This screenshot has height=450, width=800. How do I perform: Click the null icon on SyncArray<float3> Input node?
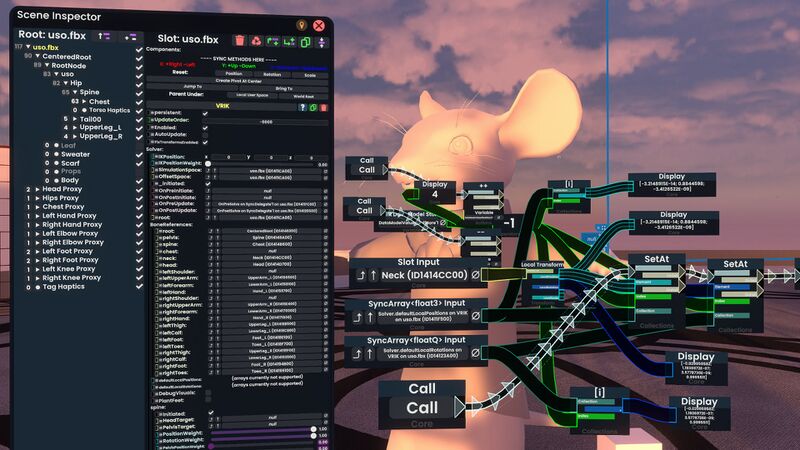pyautogui.click(x=476, y=316)
